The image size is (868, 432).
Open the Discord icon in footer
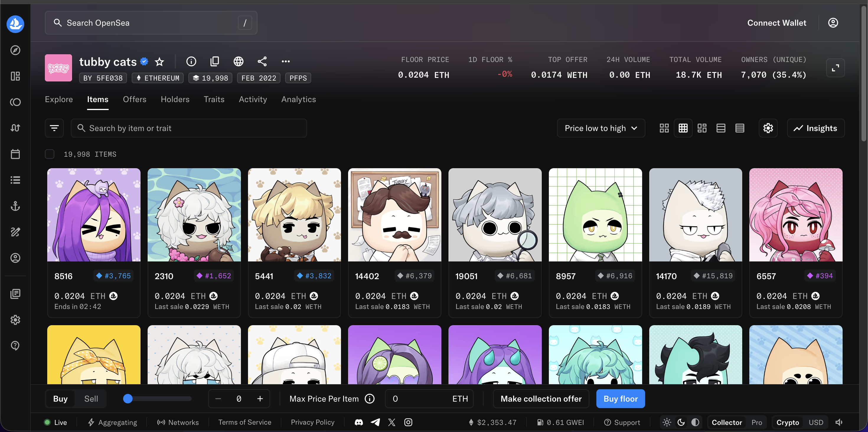[x=359, y=422]
